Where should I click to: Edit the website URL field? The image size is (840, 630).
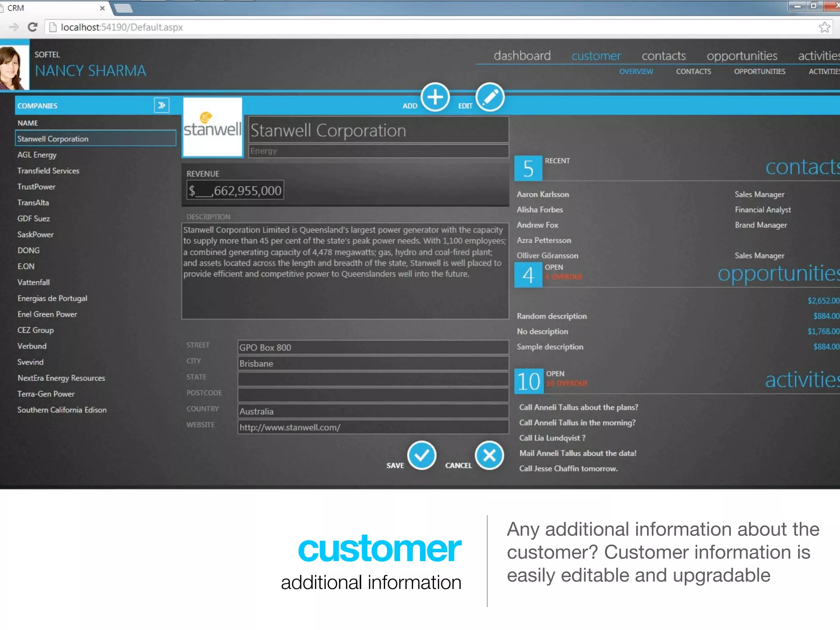pyautogui.click(x=373, y=427)
